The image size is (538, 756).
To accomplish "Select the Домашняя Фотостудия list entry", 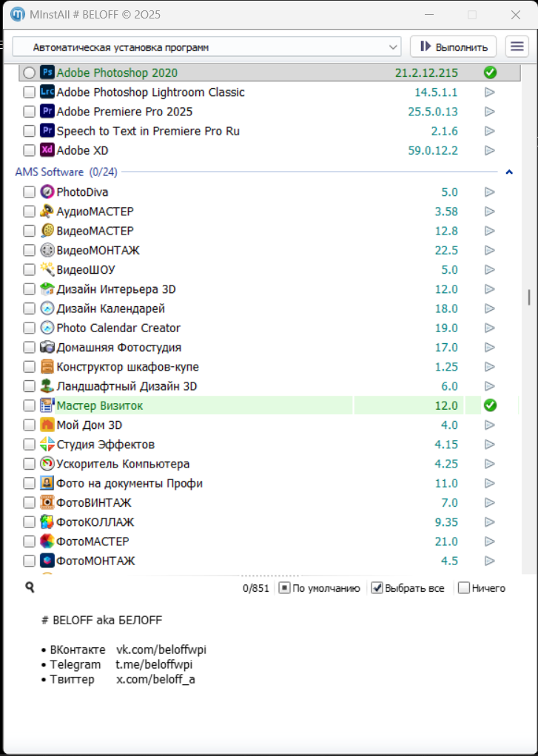I will (118, 347).
